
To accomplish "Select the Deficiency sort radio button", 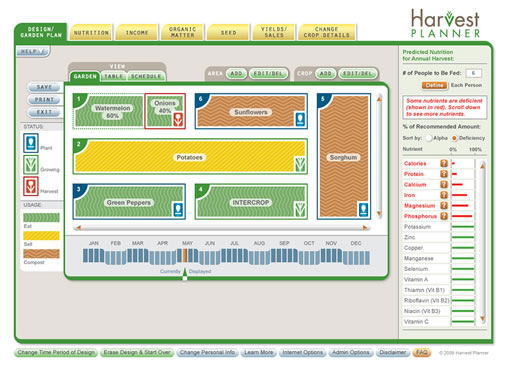I will (454, 138).
